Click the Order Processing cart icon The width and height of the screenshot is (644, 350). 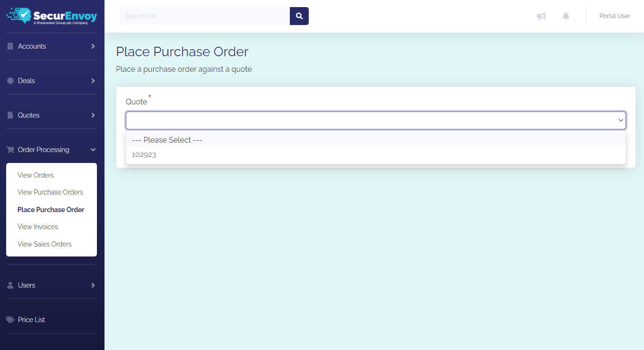pyautogui.click(x=10, y=150)
